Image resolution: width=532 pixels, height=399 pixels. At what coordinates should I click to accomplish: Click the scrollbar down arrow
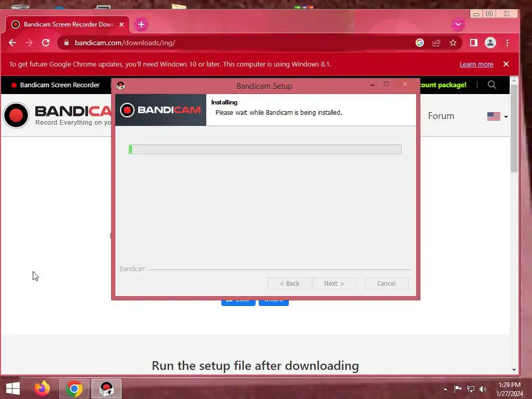pos(514,370)
